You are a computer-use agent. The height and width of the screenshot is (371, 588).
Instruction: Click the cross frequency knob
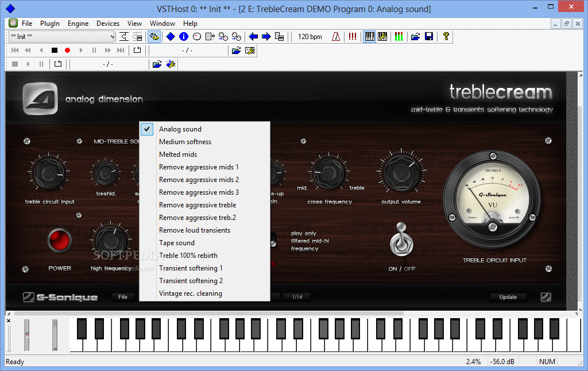329,173
